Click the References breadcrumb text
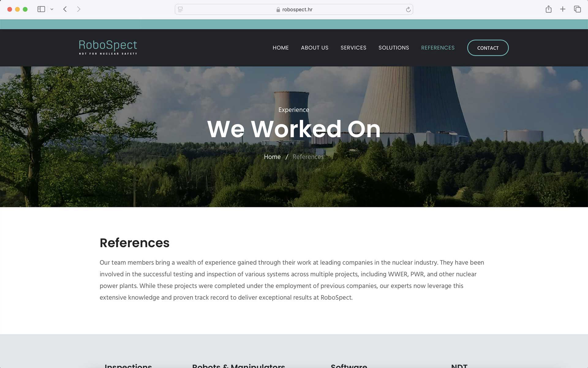588x368 pixels. click(308, 157)
